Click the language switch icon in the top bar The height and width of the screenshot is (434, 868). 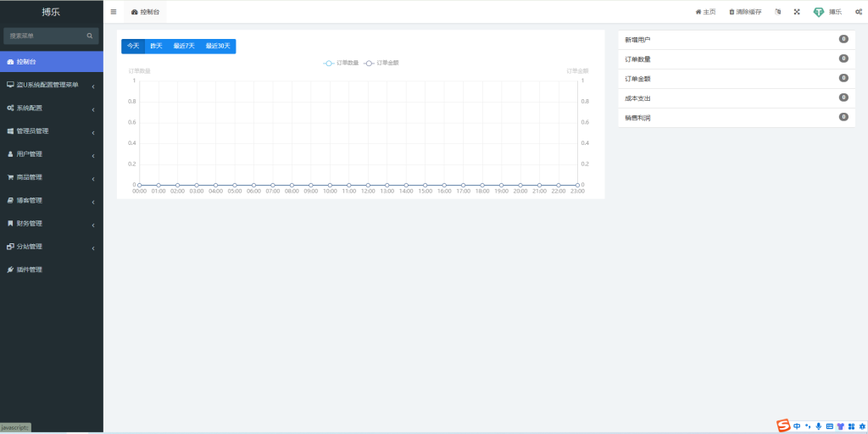tap(778, 12)
